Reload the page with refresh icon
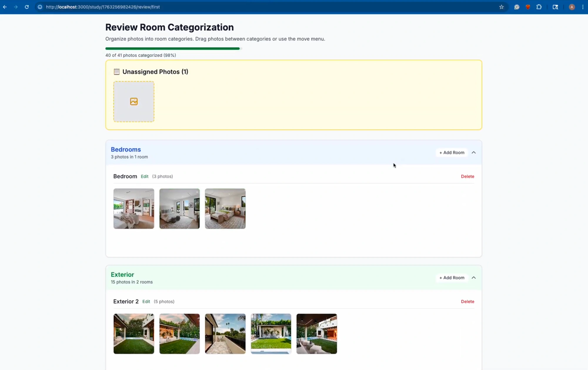Viewport: 588px width, 370px height. click(x=27, y=7)
